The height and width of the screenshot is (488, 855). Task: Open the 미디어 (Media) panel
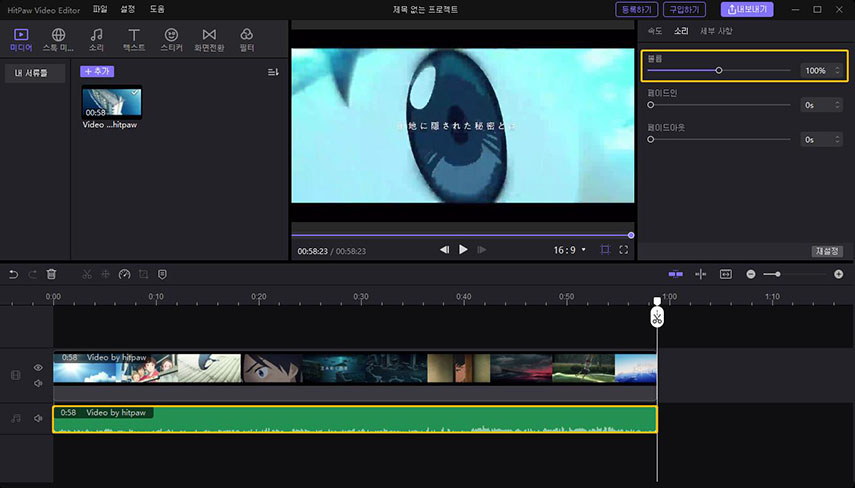21,40
